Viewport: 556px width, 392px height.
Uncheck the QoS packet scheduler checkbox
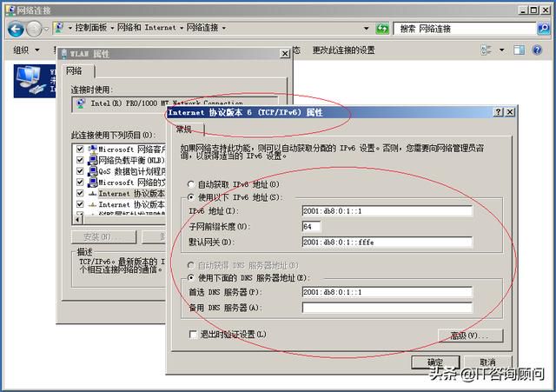(x=80, y=171)
